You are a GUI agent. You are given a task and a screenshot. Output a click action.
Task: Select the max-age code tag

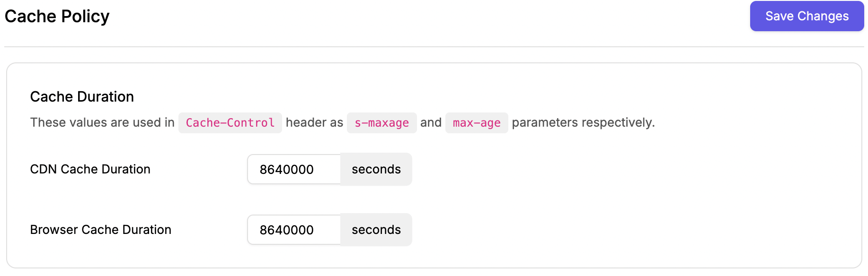pos(477,123)
